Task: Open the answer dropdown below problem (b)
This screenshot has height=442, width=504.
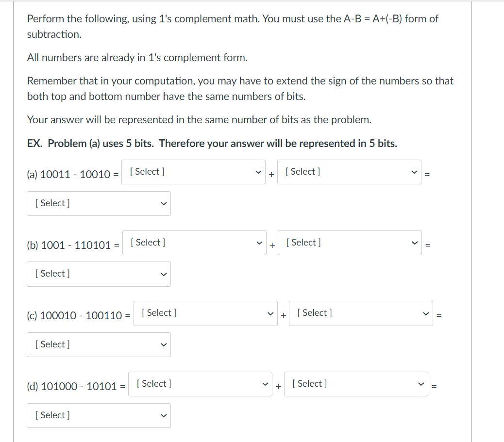Action: [99, 274]
